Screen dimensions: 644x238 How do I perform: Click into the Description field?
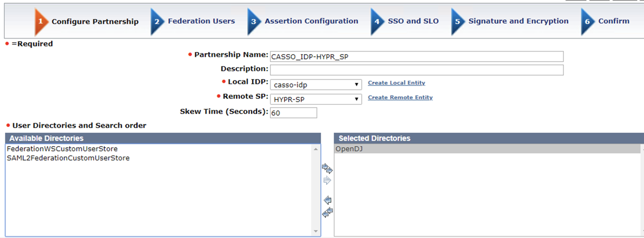417,70
